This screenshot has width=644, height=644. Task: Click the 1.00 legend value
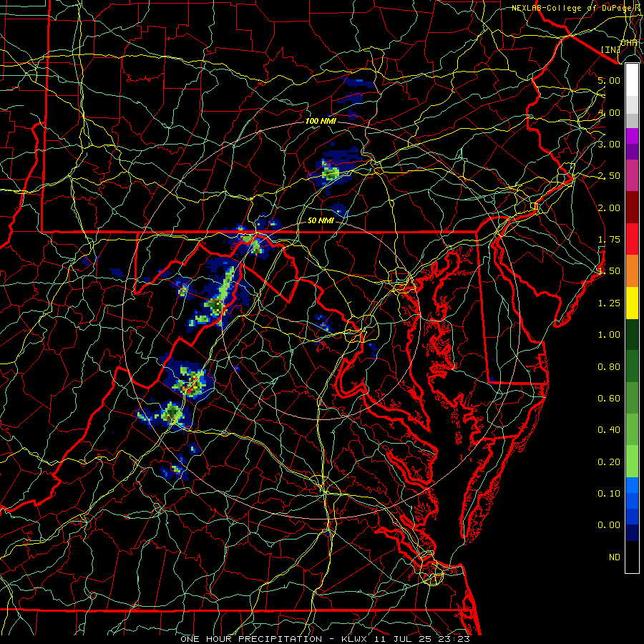[x=609, y=335]
